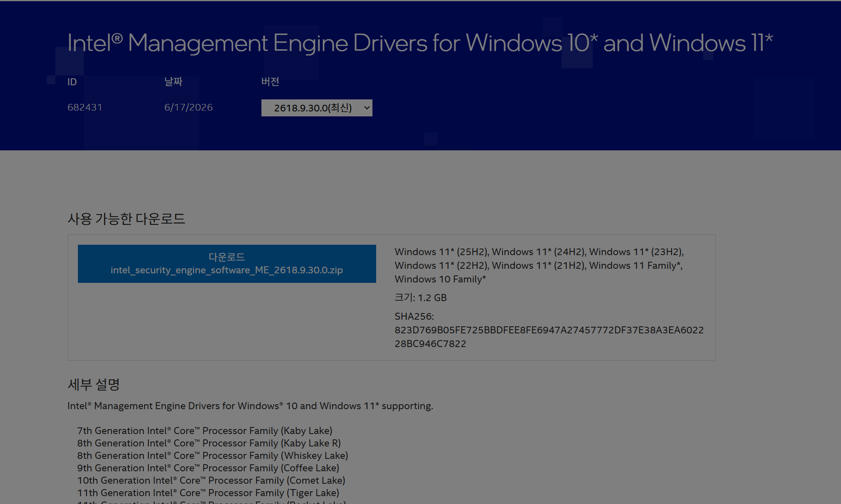Click the 9th Generation Coffee Lake line

(x=208, y=468)
